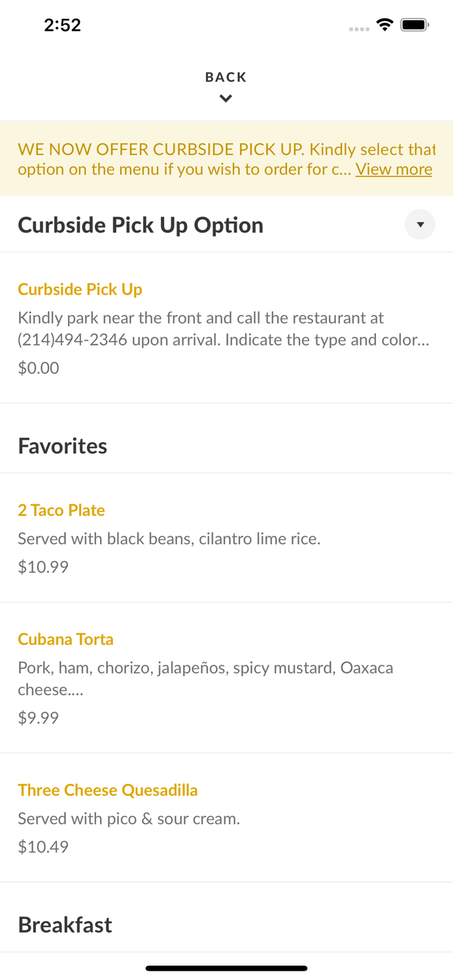Image resolution: width=453 pixels, height=980 pixels.
Task: Go back using the BACK control
Action: pos(226,76)
